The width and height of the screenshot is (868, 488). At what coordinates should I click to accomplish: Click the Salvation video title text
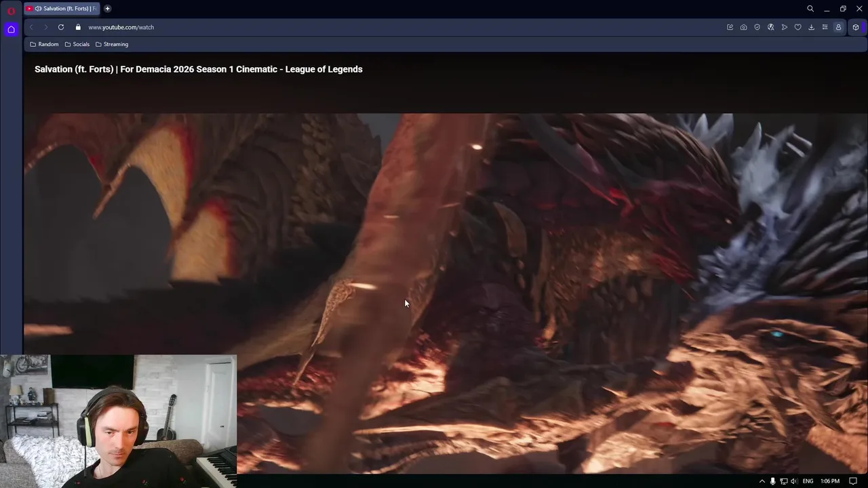[x=199, y=69]
